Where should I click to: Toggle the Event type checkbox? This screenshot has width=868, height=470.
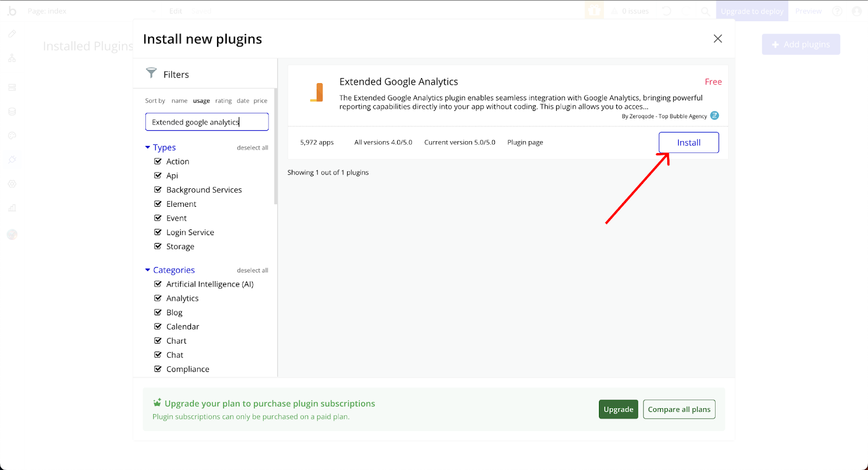(158, 218)
